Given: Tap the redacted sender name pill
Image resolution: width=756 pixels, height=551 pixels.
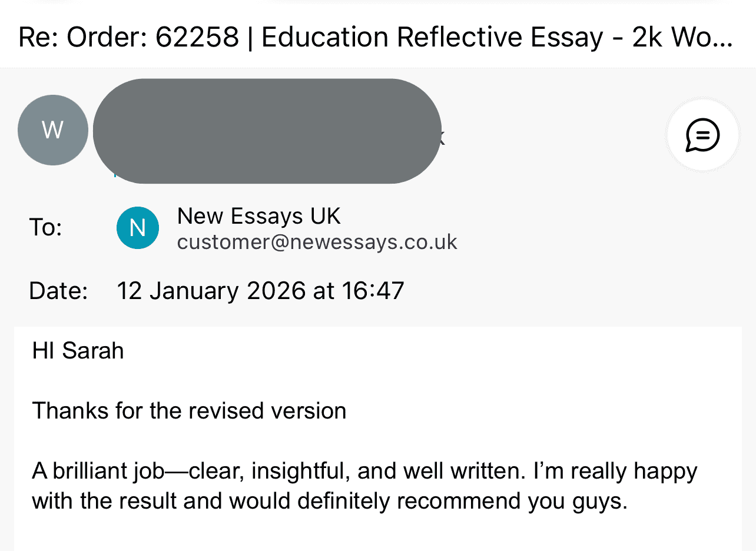Looking at the screenshot, I should pos(267,131).
